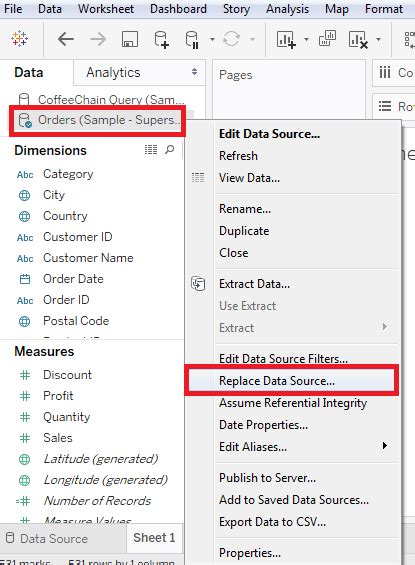Toggle Assume Referential Integrity option
The image size is (415, 565).
point(293,403)
